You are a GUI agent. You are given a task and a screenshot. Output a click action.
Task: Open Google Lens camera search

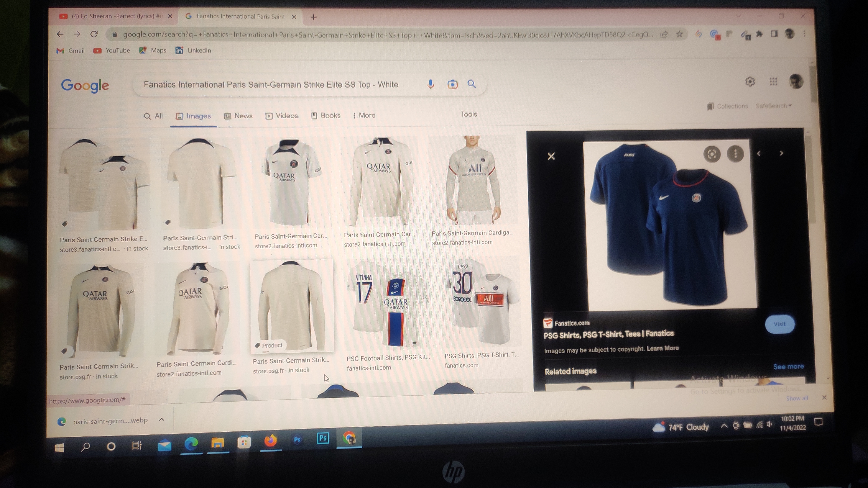[452, 84]
